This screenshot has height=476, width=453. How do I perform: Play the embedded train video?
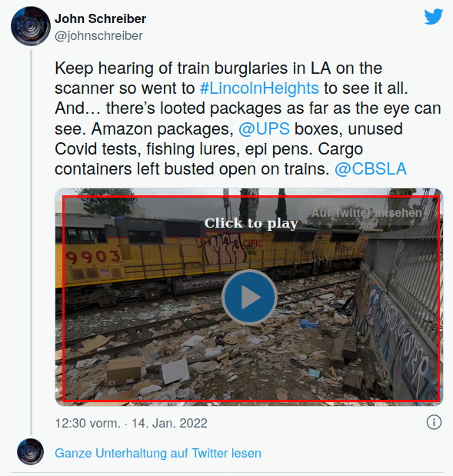point(249,297)
